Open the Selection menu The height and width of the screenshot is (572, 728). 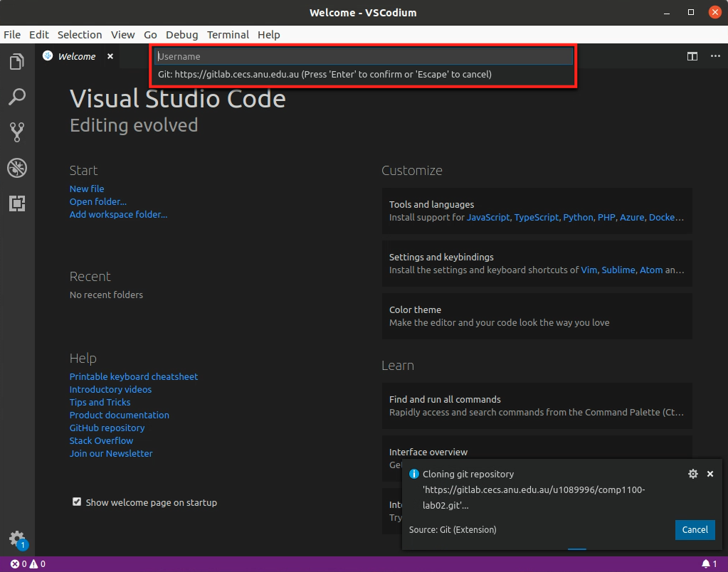(x=80, y=35)
